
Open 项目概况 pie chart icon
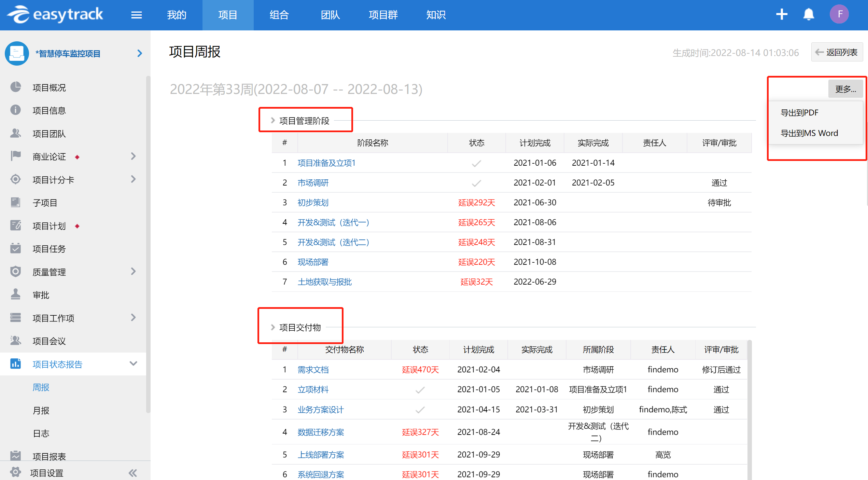point(15,87)
